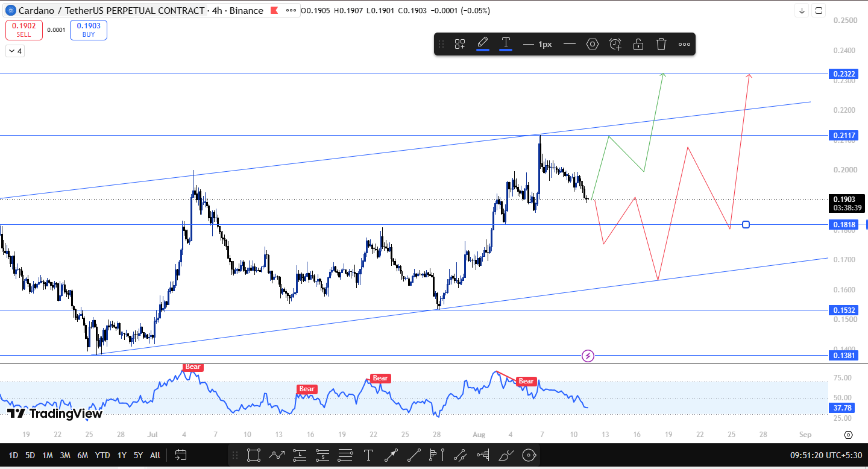Viewport: 868px width, 469px height.
Task: Select the fixed range volume profile tool
Action: 437,455
